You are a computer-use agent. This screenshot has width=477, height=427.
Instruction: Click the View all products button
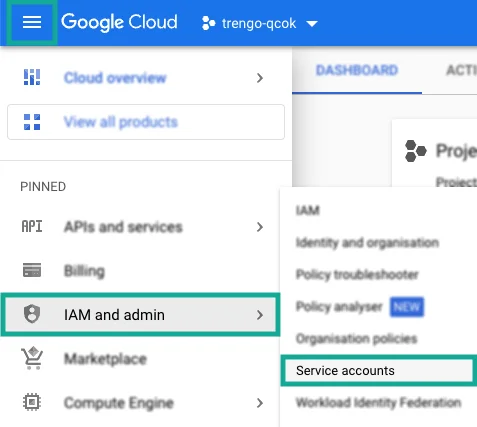(146, 122)
